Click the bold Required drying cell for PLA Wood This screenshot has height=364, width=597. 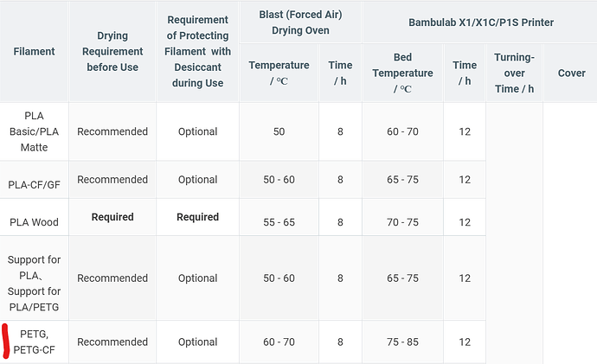pyautogui.click(x=112, y=217)
